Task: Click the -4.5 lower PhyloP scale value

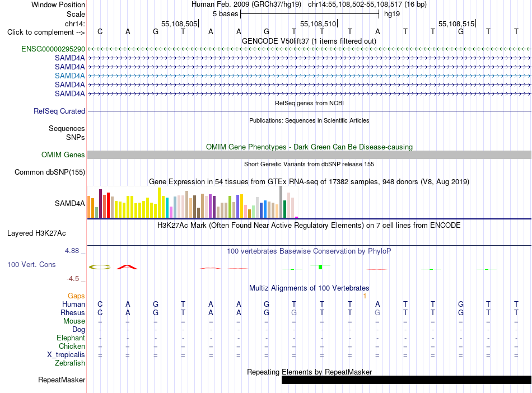Action: coord(73,279)
